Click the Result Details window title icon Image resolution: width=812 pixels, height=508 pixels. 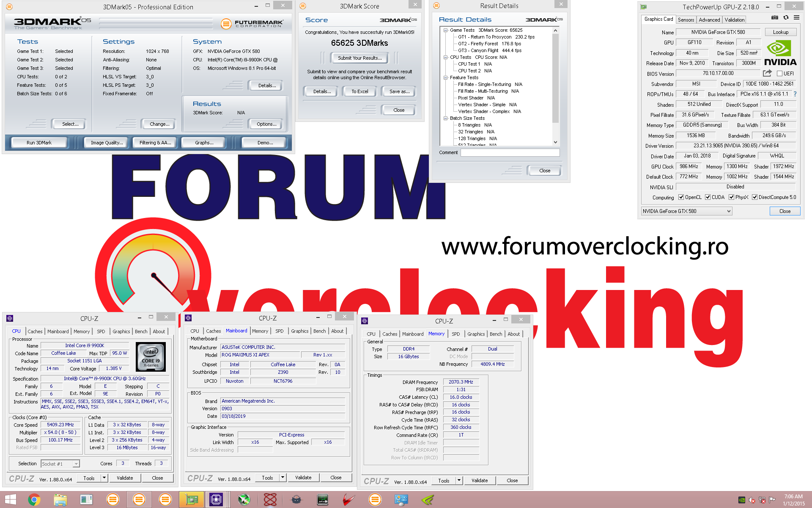pyautogui.click(x=437, y=6)
